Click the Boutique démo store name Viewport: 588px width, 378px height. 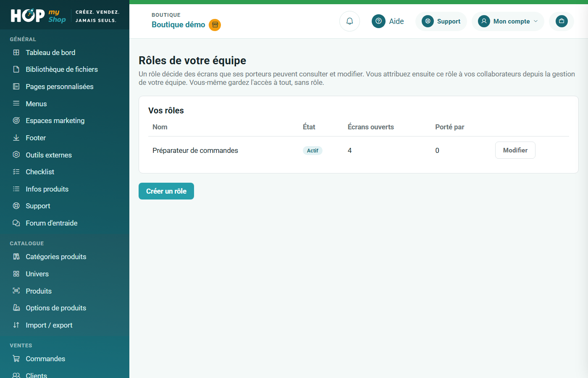[x=178, y=25]
